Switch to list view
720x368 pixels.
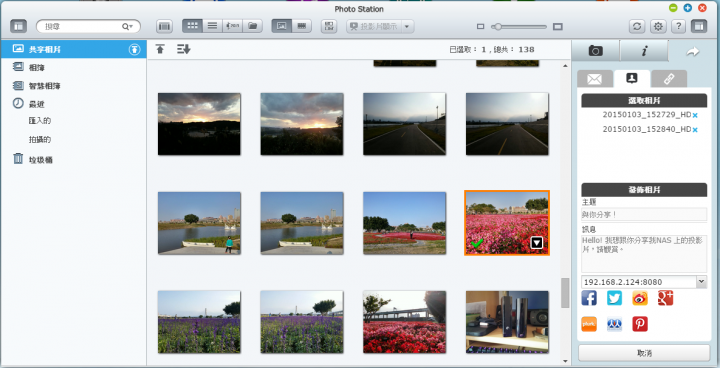tap(212, 26)
